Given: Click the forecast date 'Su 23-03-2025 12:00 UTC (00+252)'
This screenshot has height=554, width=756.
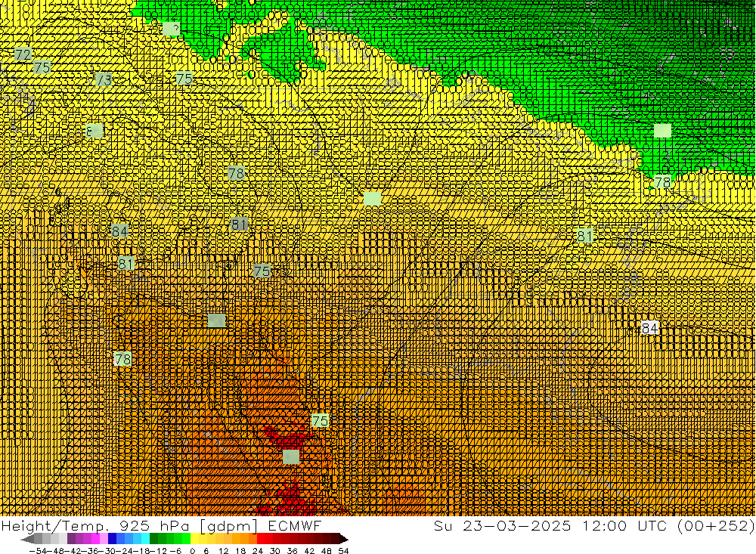Looking at the screenshot, I should pos(594,525).
